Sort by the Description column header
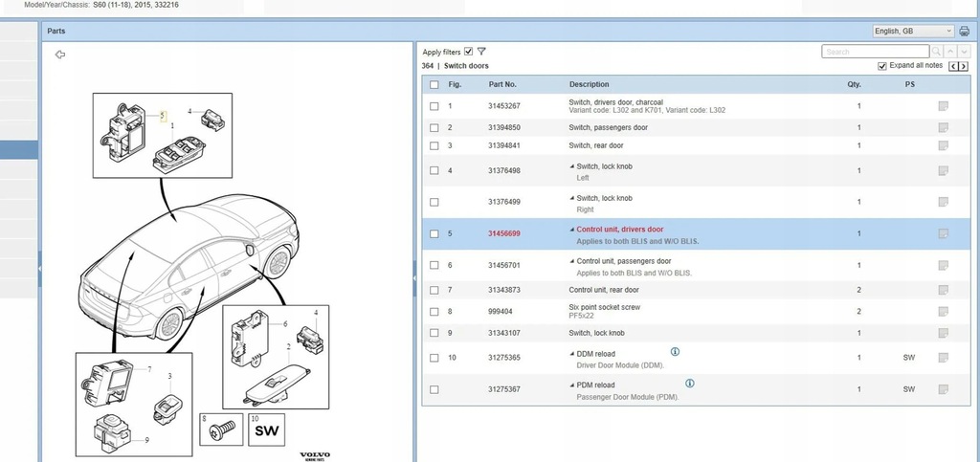 point(589,85)
